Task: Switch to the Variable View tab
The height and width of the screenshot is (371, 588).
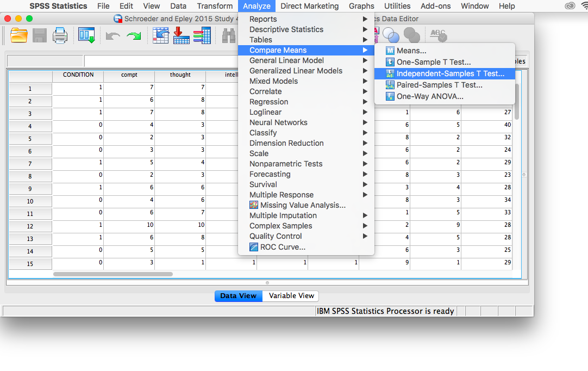Action: (x=291, y=296)
